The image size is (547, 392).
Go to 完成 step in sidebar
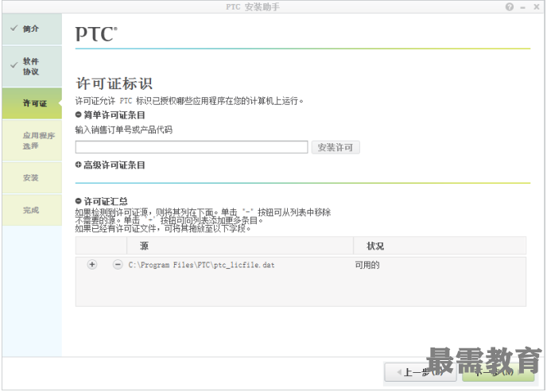click(x=32, y=210)
